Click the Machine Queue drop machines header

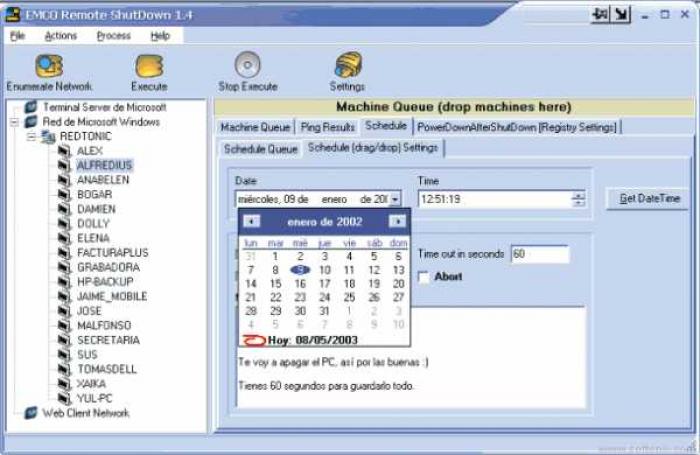[x=454, y=107]
